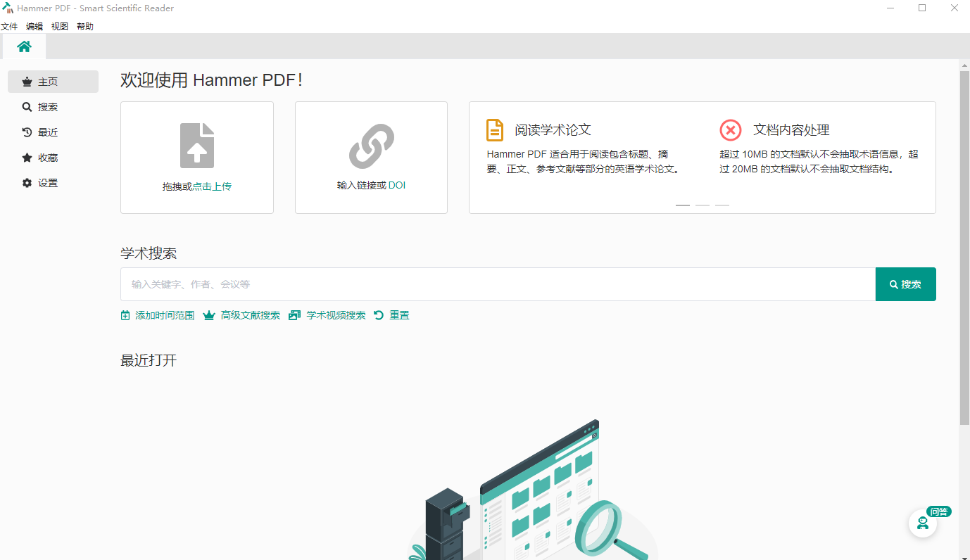Open the 编辑 menu
The width and height of the screenshot is (970, 560).
pos(34,27)
